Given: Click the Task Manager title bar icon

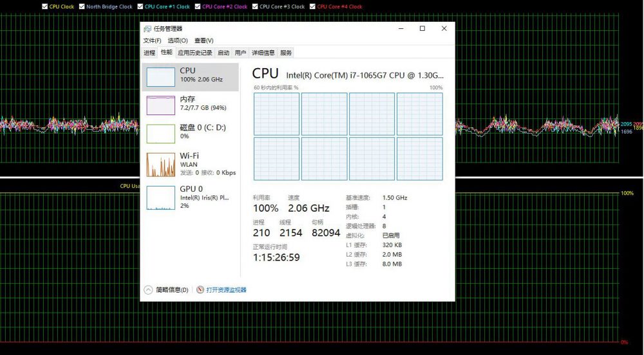Looking at the screenshot, I should [x=147, y=29].
